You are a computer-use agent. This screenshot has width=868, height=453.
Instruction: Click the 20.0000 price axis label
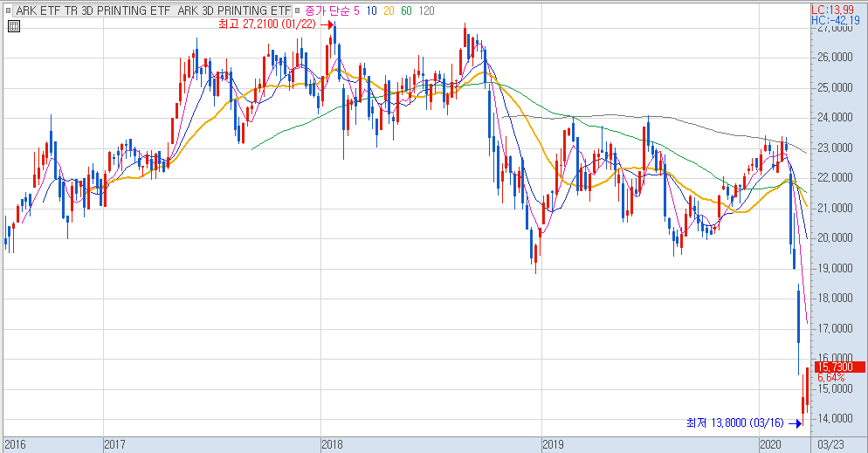(x=835, y=237)
